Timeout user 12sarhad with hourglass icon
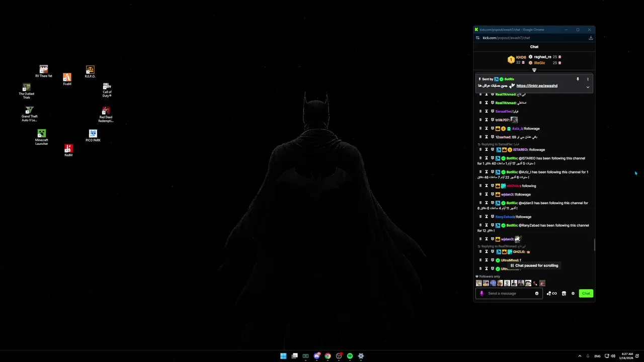The height and width of the screenshot is (362, 644). pos(487,137)
